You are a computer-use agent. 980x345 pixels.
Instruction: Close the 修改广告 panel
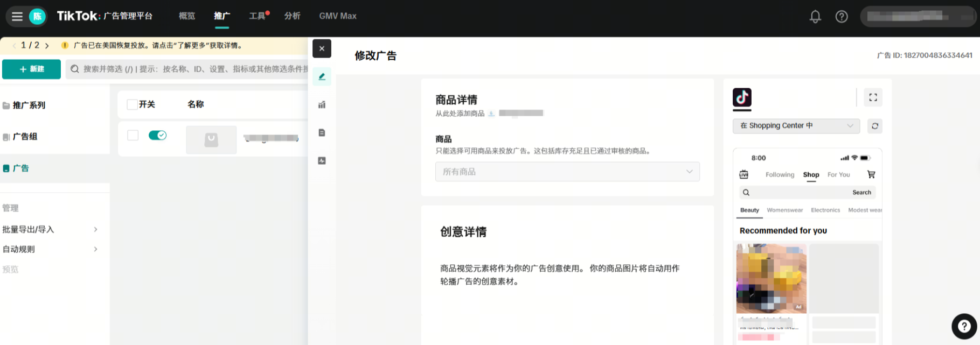[322, 48]
